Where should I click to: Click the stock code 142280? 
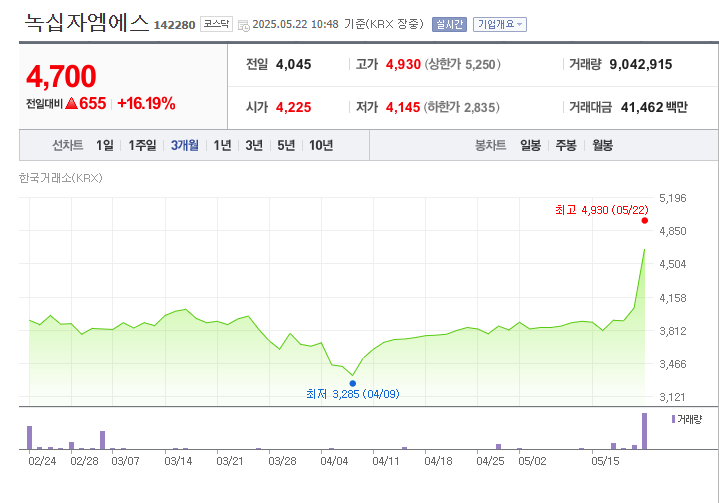(174, 25)
